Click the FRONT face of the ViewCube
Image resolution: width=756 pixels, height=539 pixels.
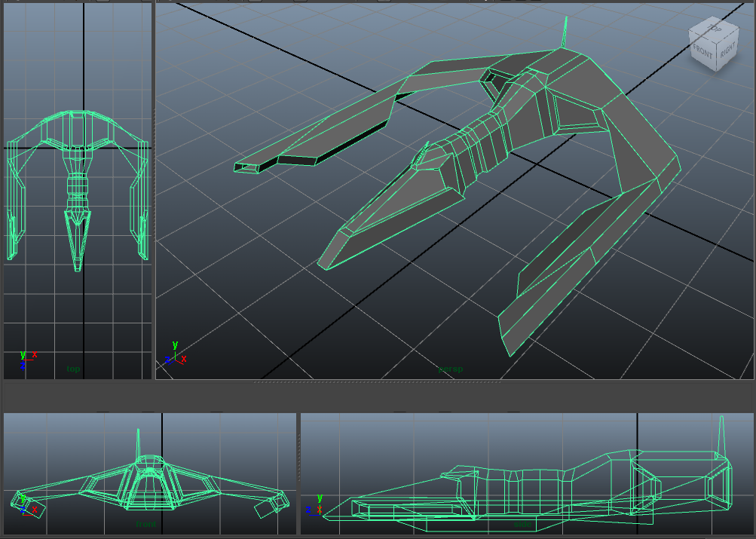tap(702, 51)
